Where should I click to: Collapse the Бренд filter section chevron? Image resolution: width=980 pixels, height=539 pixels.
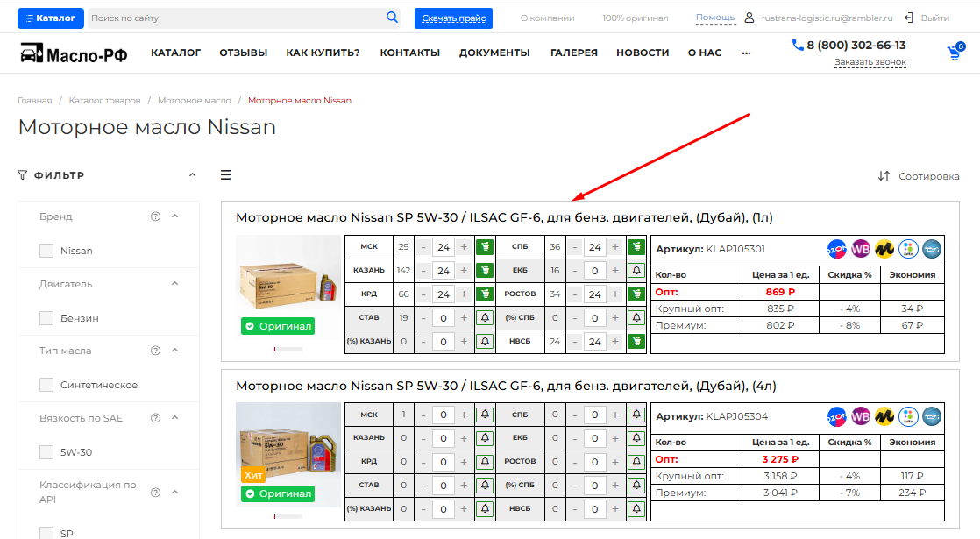(x=175, y=216)
